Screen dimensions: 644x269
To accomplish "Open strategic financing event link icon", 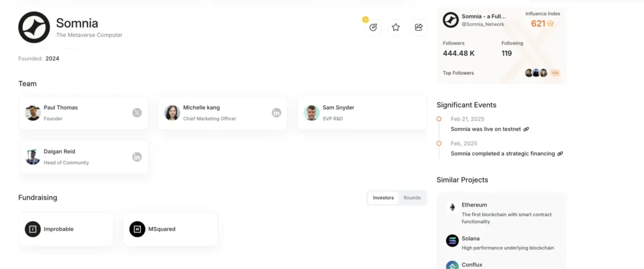I will (560, 153).
